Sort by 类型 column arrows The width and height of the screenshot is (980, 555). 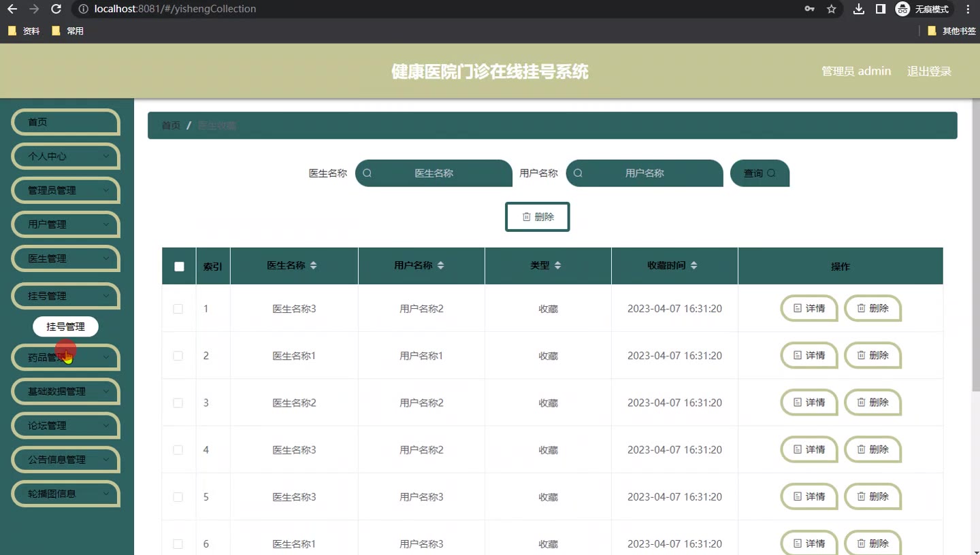tap(557, 265)
